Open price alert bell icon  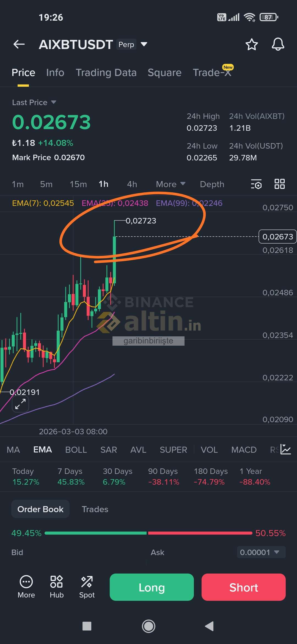click(x=278, y=44)
